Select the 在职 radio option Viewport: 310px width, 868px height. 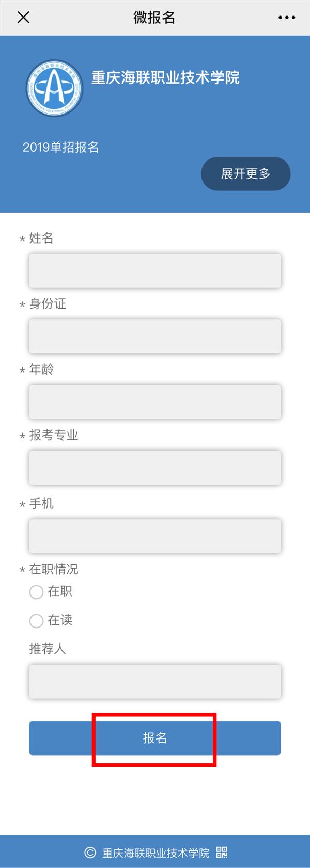pyautogui.click(x=36, y=591)
